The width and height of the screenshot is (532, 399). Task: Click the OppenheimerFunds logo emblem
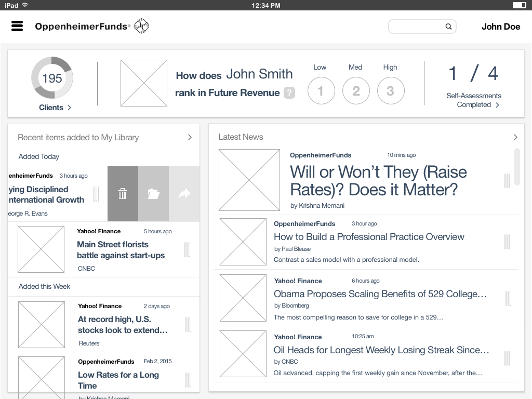[141, 26]
